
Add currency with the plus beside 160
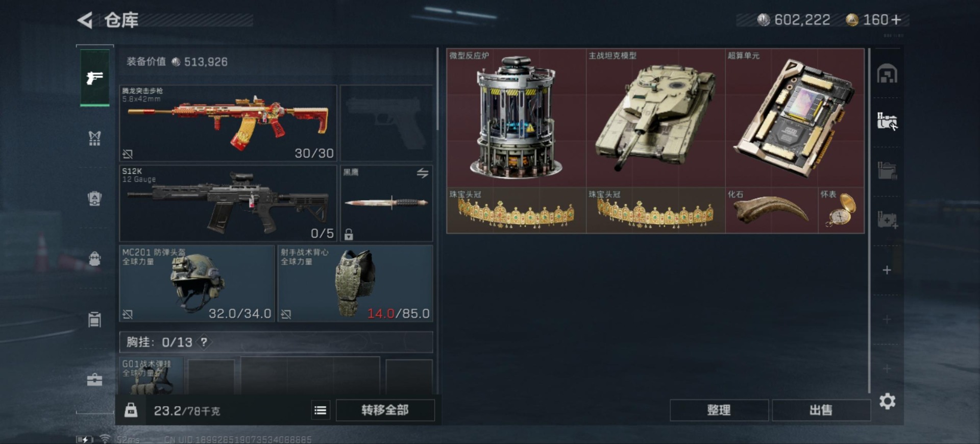coord(897,20)
